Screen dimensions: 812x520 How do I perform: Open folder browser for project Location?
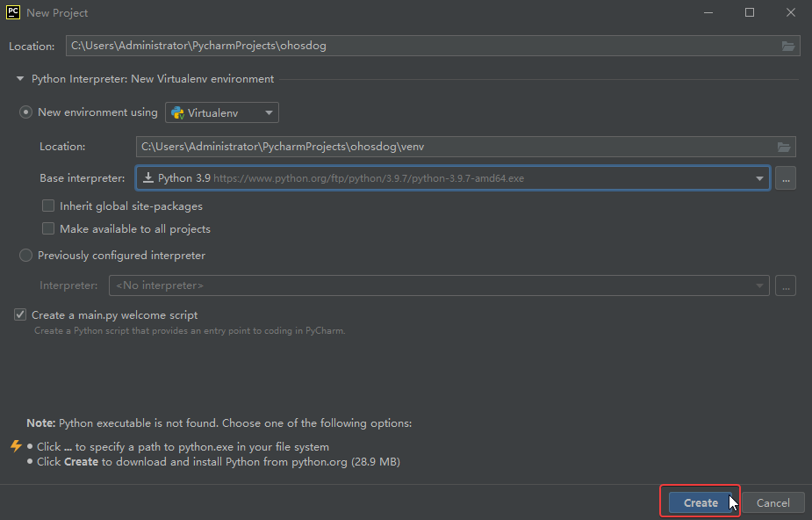(787, 46)
